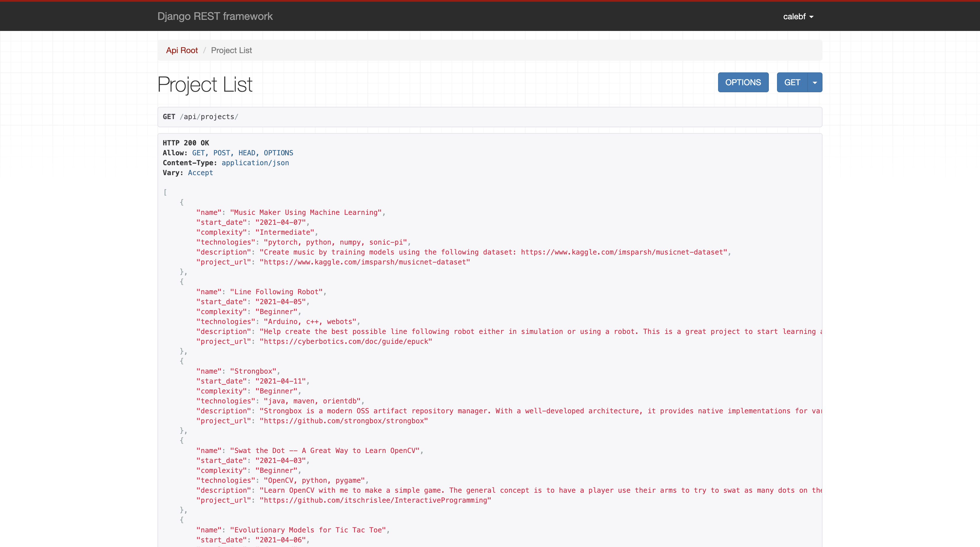This screenshot has height=547, width=980.
Task: Open the strongbox GitHub project link
Action: coord(344,421)
